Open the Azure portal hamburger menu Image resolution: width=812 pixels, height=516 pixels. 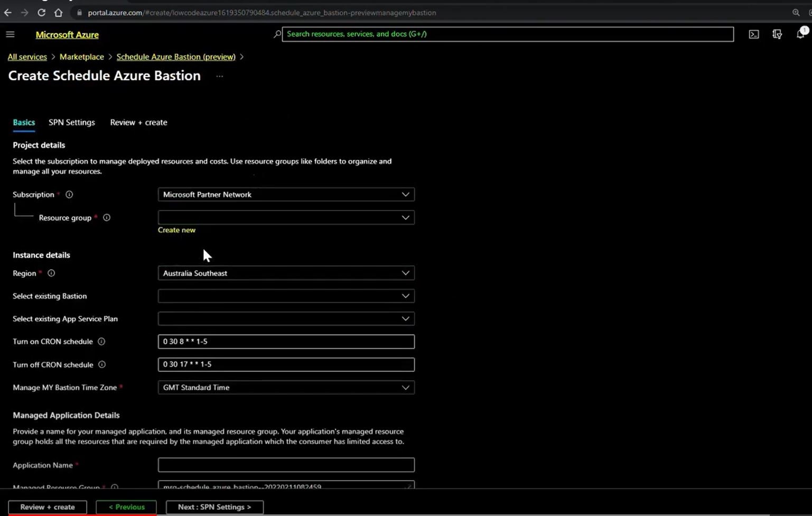click(10, 34)
